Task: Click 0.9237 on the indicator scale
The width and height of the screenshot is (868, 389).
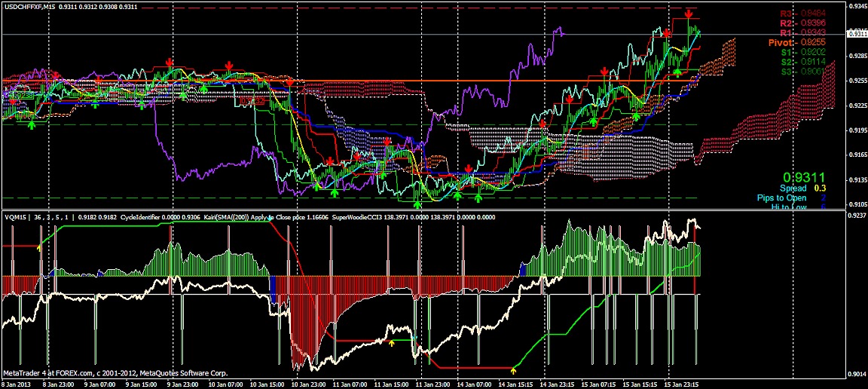Action: point(856,215)
